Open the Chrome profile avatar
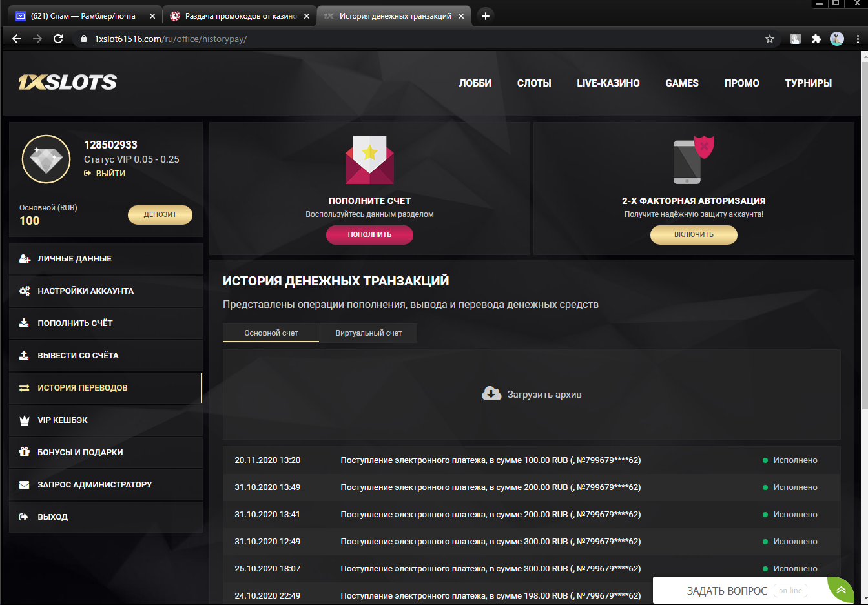The width and height of the screenshot is (868, 605). (x=837, y=39)
